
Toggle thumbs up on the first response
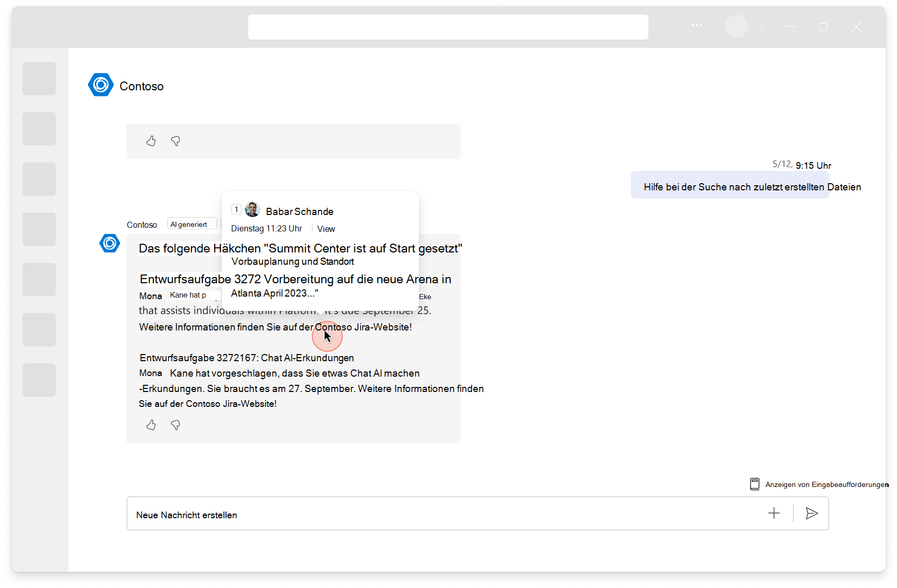(151, 141)
